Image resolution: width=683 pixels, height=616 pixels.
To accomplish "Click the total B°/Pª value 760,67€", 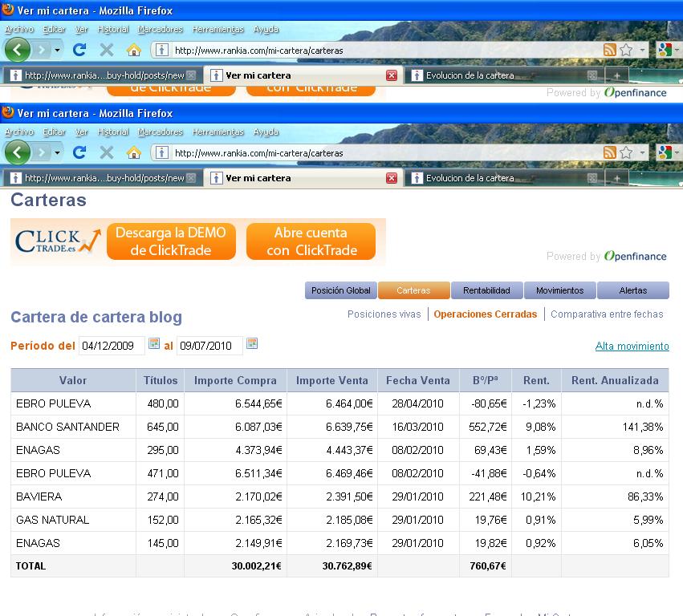I will coord(488,566).
